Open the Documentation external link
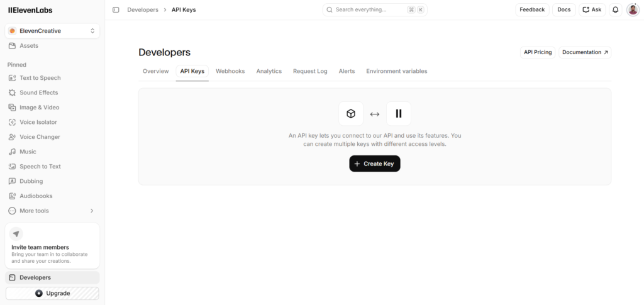This screenshot has height=305, width=644. click(x=585, y=53)
